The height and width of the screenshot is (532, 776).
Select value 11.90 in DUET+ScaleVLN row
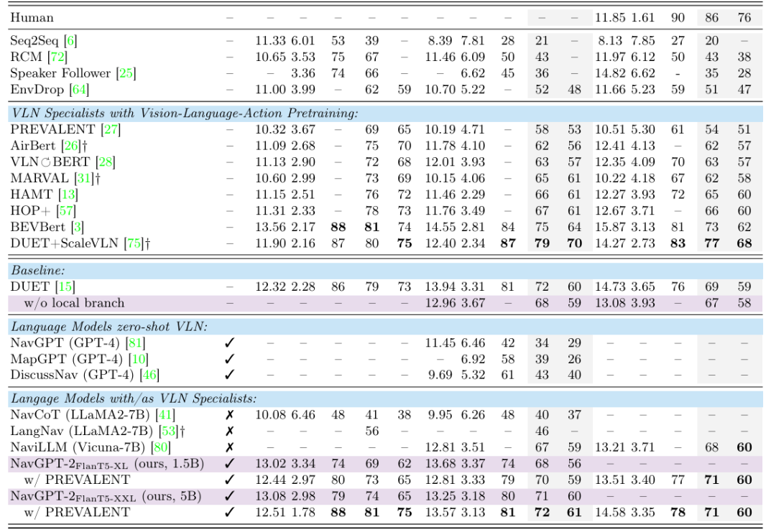click(270, 244)
